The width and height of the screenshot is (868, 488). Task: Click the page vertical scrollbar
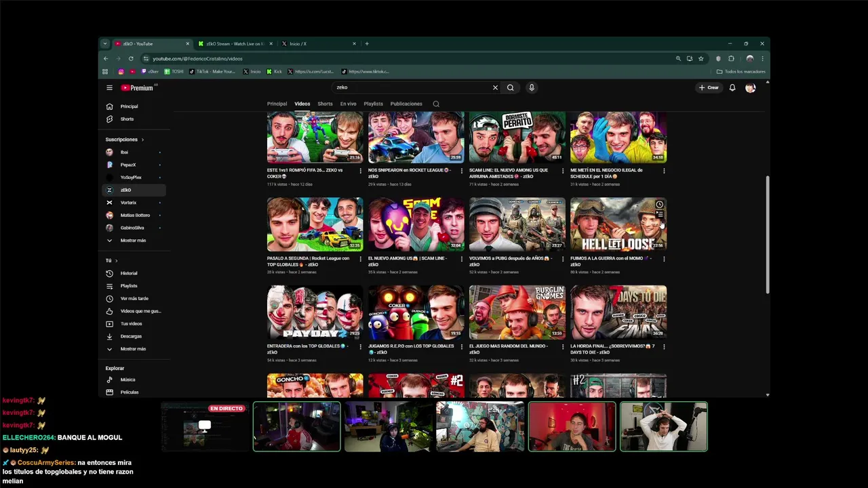pyautogui.click(x=768, y=235)
